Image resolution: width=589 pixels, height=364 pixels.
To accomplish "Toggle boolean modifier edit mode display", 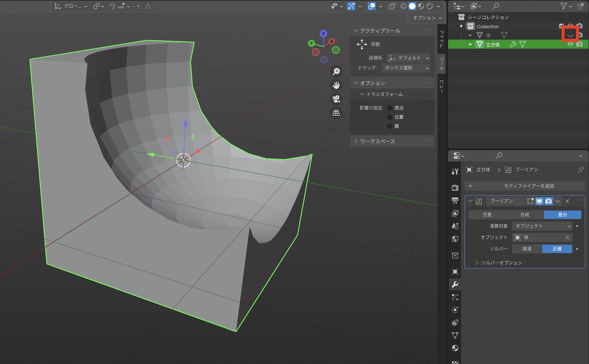I will click(x=530, y=201).
